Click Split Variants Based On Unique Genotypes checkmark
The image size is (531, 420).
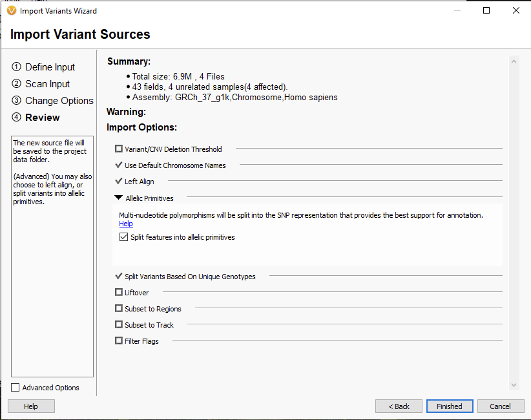tap(118, 276)
